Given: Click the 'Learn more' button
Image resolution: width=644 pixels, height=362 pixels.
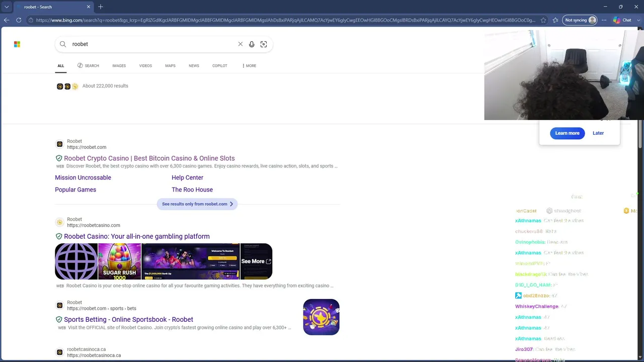Looking at the screenshot, I should (x=567, y=133).
